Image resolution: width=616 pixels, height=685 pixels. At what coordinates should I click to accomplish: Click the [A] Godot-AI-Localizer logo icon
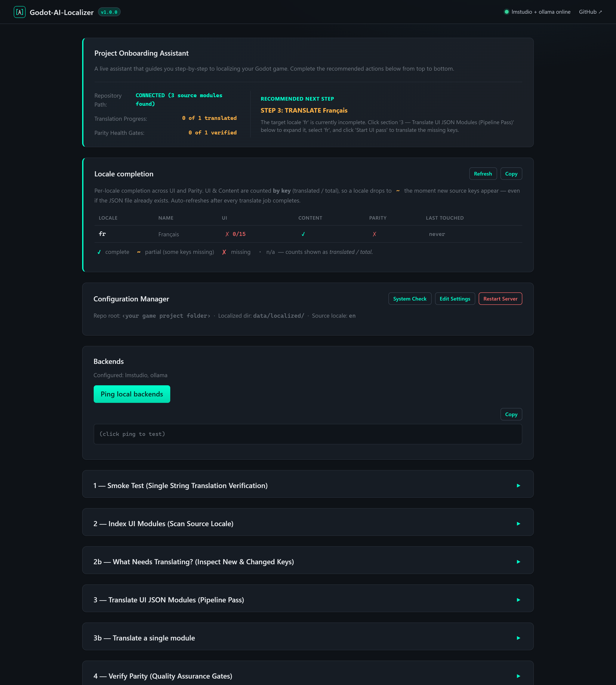pos(20,12)
